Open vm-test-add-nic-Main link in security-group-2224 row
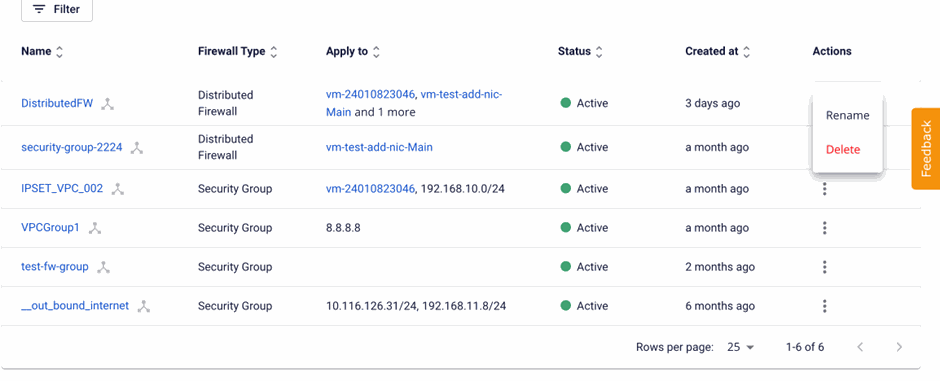The image size is (940, 381). pyautogui.click(x=379, y=147)
